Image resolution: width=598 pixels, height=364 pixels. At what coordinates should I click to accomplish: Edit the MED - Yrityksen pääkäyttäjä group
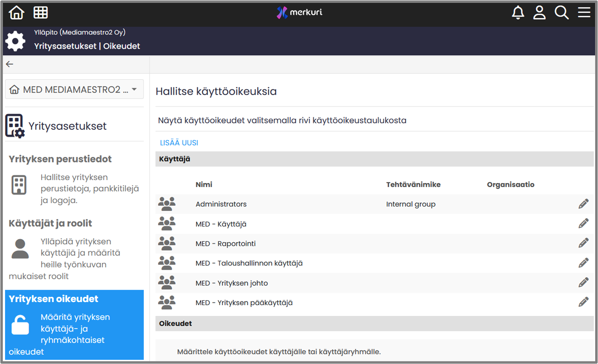coord(583,303)
